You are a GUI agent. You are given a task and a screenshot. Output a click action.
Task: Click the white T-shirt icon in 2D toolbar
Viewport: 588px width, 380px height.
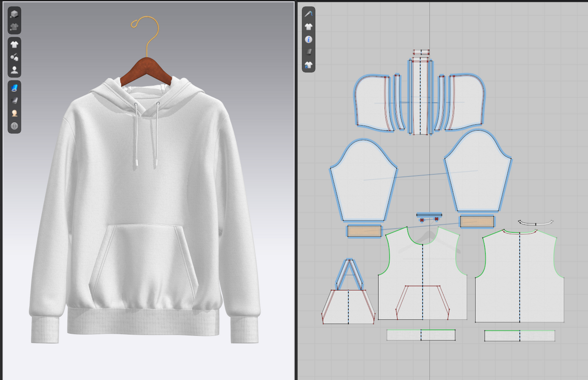308,26
